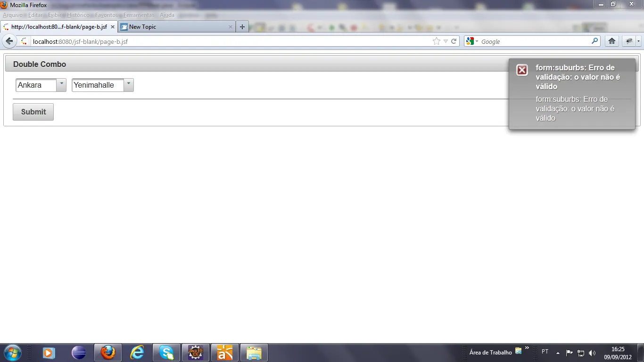Click the lighter 'form:suburbs' error detail text
This screenshot has width=644, height=362.
575,108
